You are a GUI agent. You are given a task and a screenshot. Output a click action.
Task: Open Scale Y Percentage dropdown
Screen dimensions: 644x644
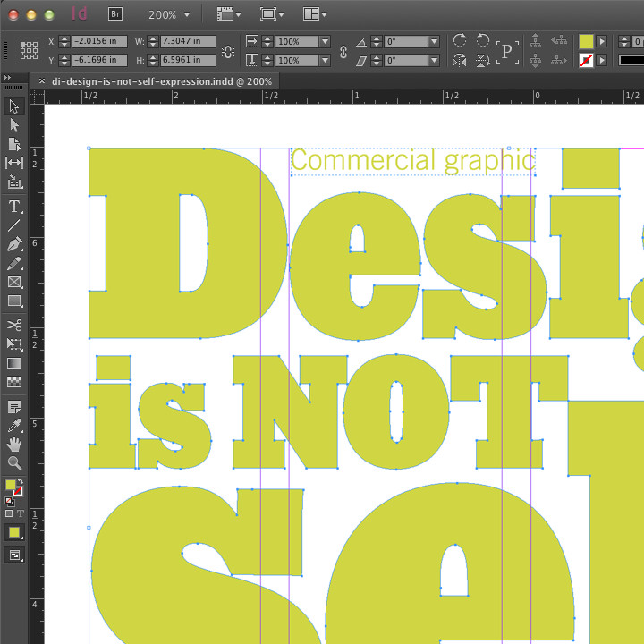click(325, 61)
